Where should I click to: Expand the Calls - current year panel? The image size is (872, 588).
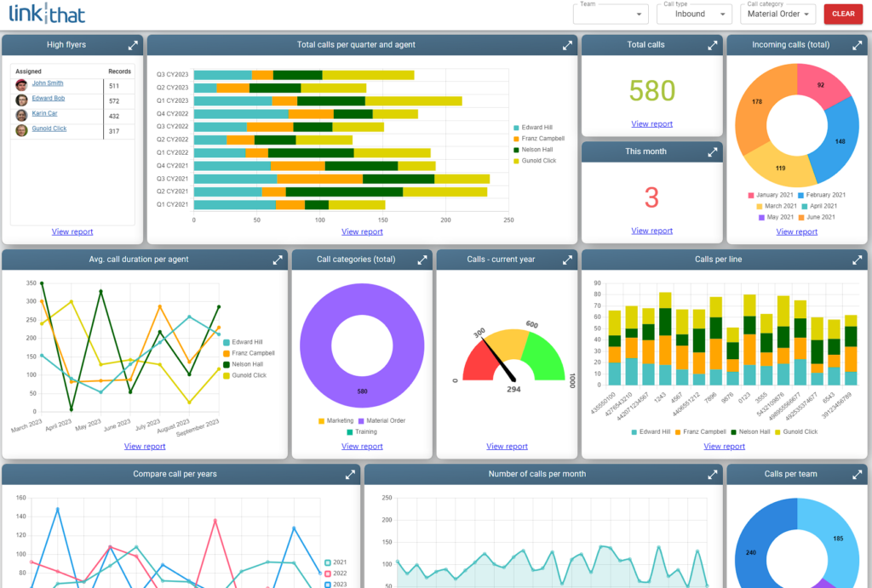[x=567, y=260]
